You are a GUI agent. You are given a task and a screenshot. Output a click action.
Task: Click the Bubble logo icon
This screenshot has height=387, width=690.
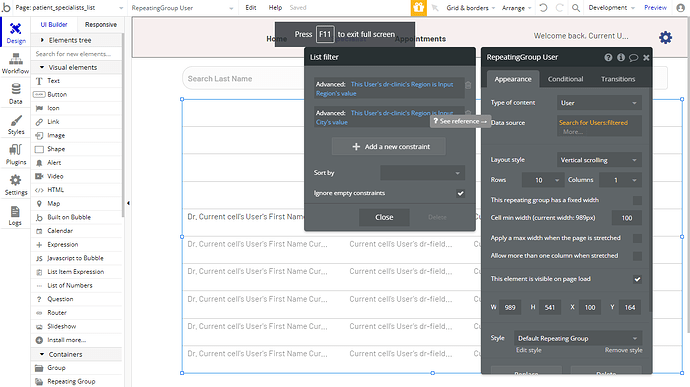[6, 7]
